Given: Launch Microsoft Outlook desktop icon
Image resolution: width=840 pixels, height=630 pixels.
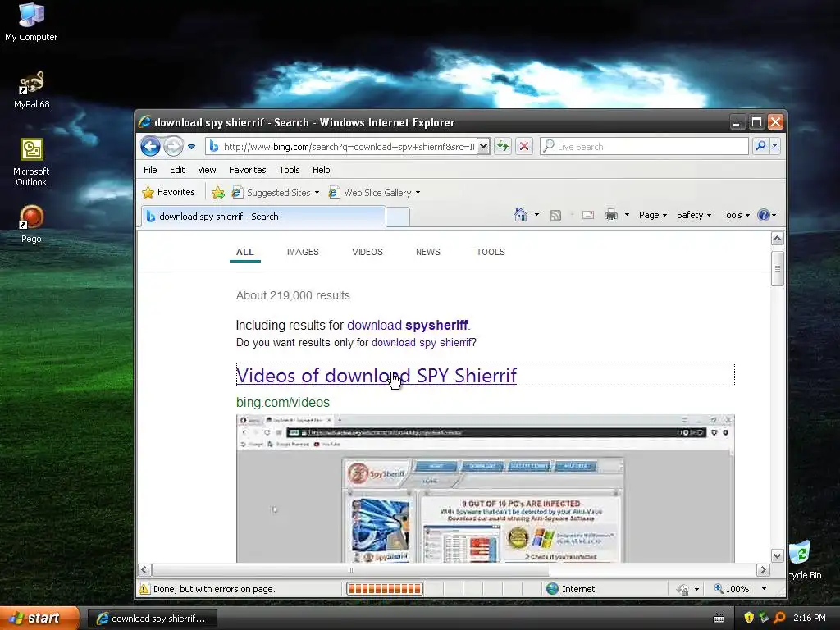Looking at the screenshot, I should 31,162.
